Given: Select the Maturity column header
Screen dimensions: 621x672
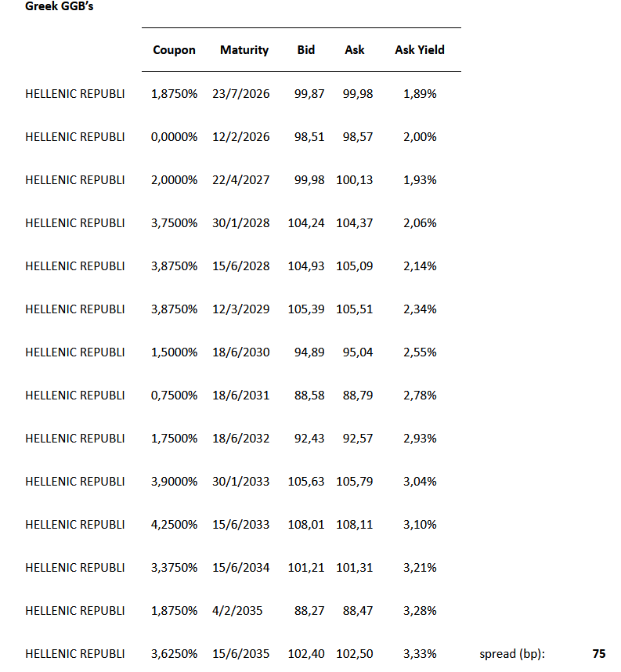Looking at the screenshot, I should click(x=244, y=50).
